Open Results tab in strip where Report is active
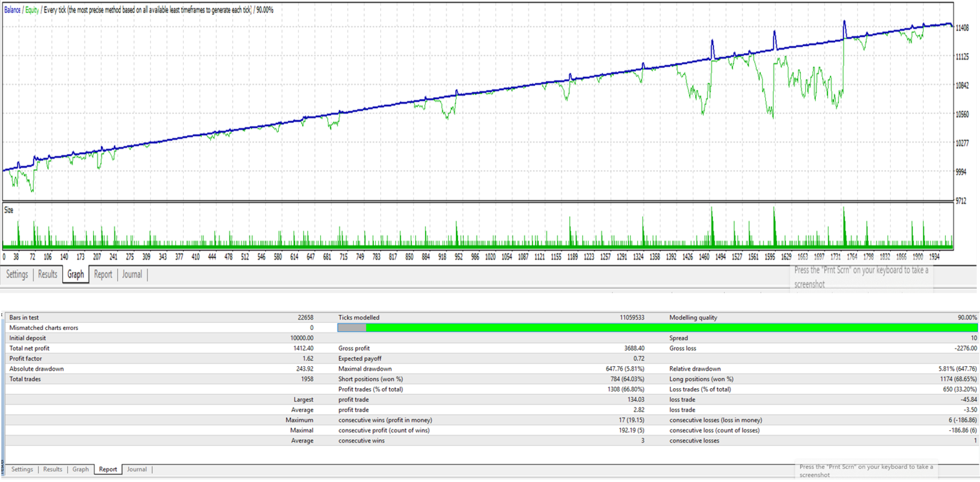 pyautogui.click(x=52, y=469)
